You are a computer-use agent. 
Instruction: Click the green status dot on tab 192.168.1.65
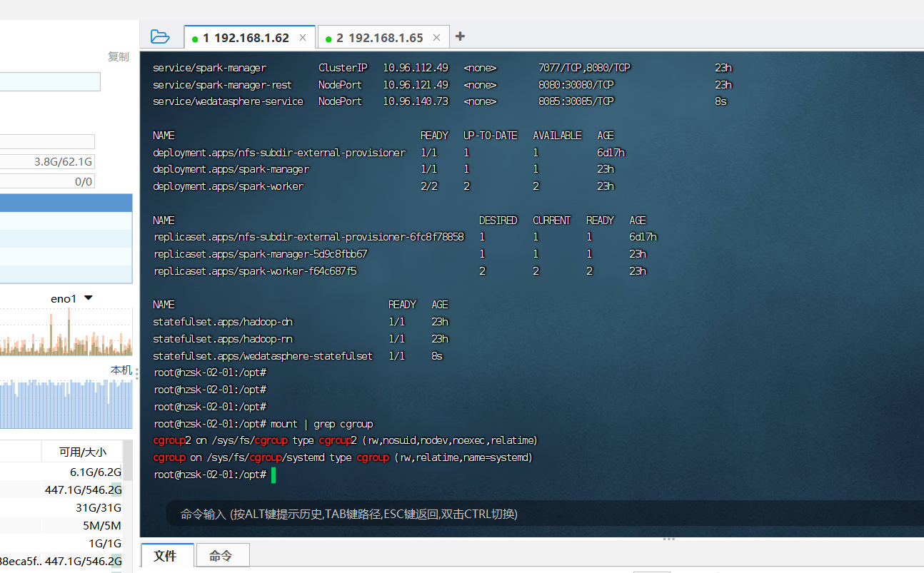point(328,36)
